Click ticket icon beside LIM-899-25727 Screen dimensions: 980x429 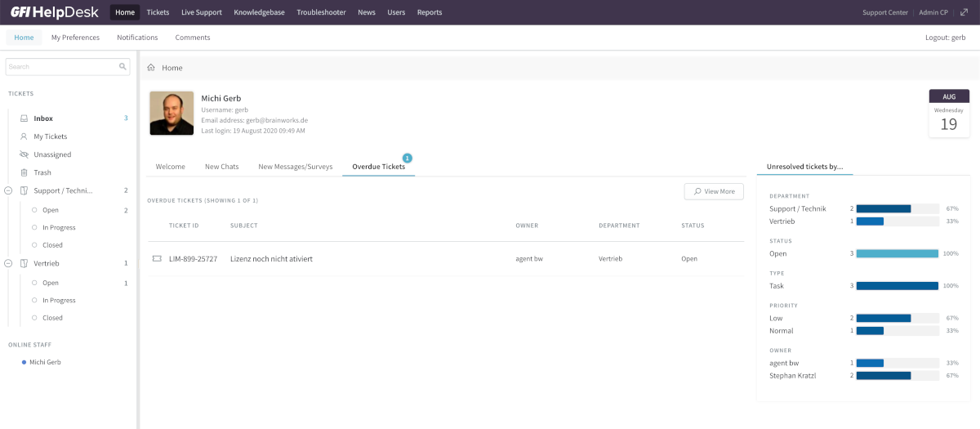[x=157, y=259]
